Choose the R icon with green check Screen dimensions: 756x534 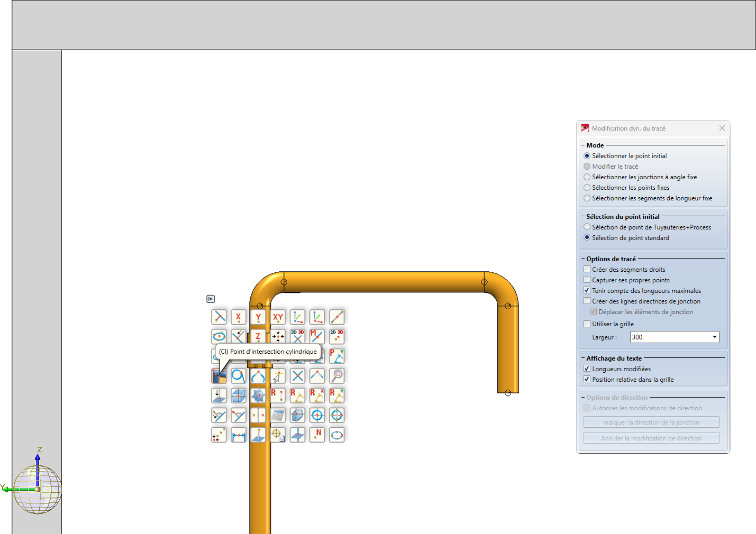tap(336, 395)
